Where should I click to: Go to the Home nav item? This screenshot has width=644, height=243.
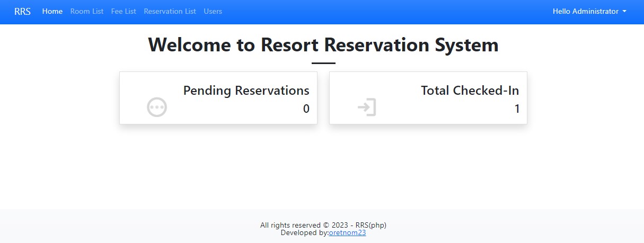point(52,11)
